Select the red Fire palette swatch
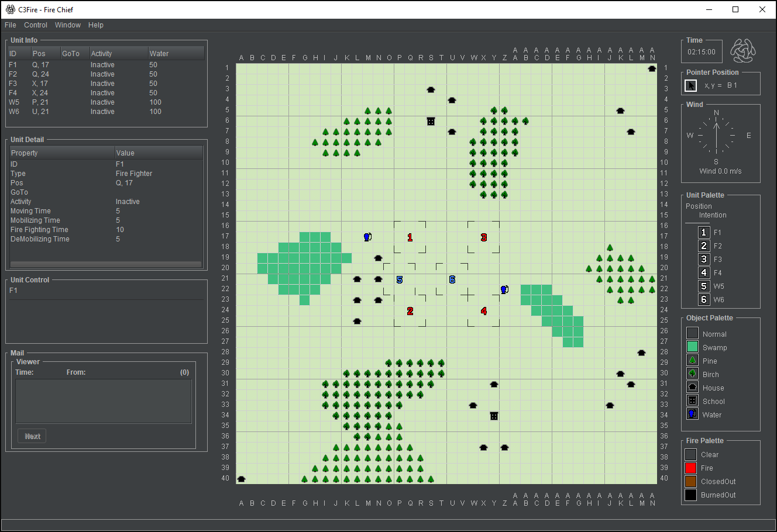 [691, 468]
